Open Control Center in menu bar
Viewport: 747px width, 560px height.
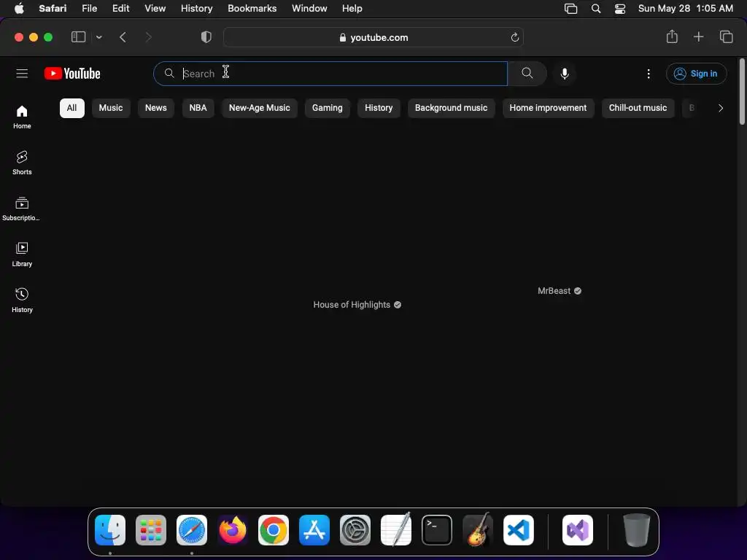tap(620, 9)
